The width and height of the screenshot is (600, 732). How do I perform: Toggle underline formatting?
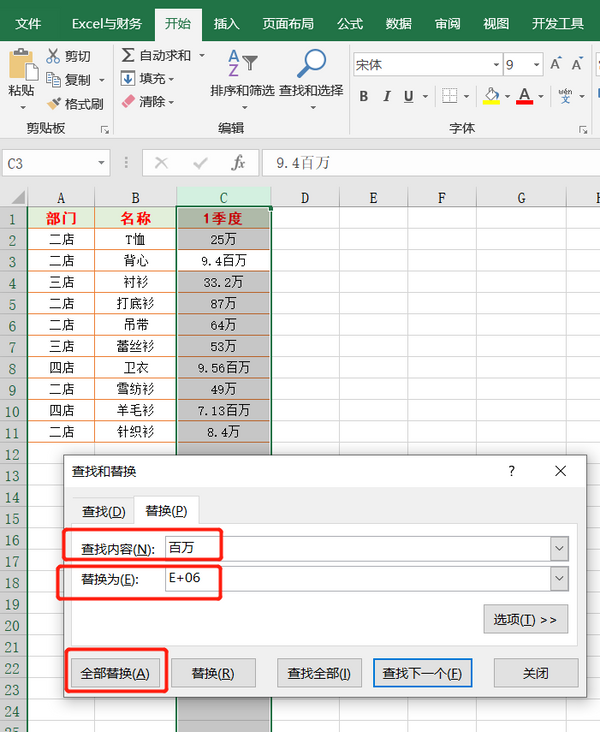point(409,96)
